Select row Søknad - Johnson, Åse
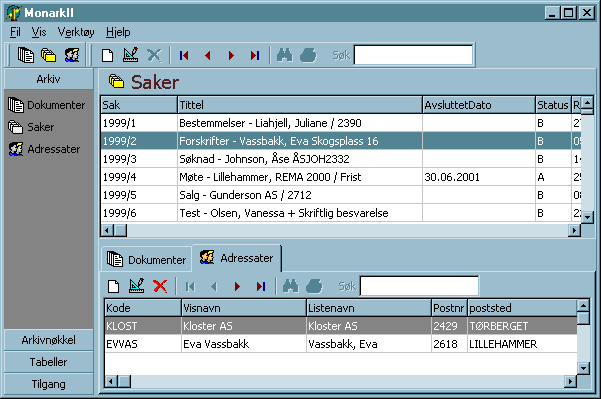 pos(341,159)
